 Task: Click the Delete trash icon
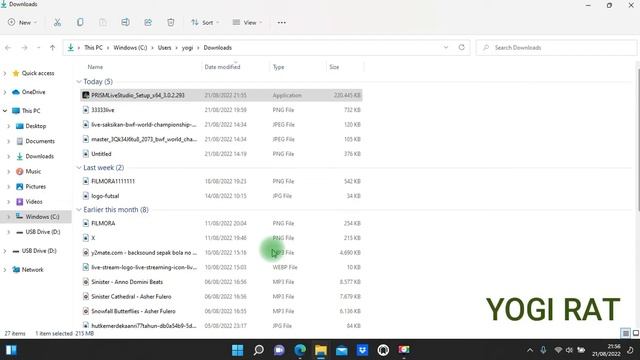point(171,22)
